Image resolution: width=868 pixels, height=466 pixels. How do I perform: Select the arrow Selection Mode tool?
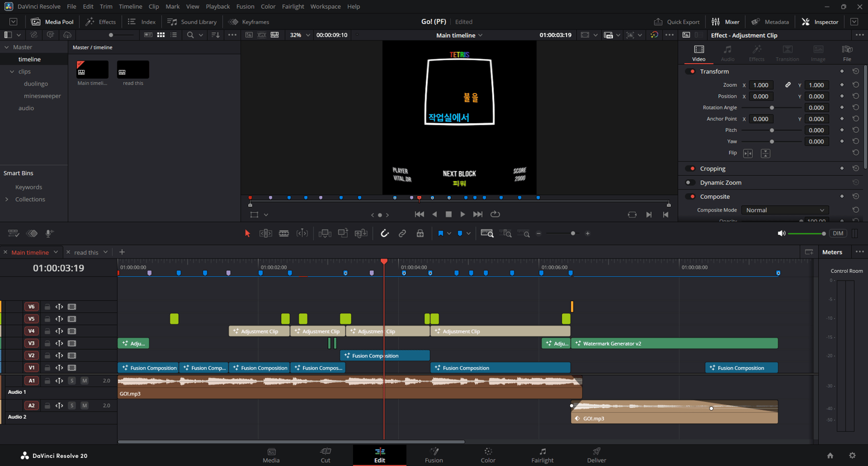[x=248, y=234]
